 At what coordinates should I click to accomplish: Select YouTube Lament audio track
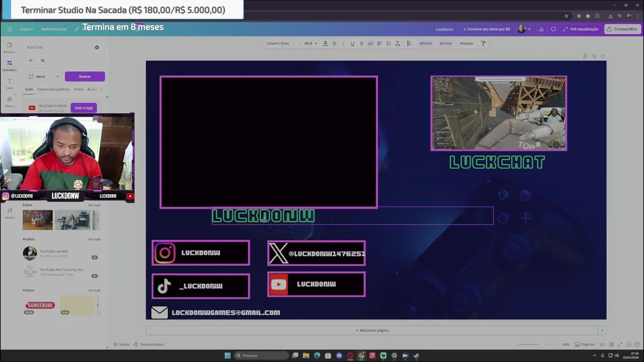tap(60, 253)
